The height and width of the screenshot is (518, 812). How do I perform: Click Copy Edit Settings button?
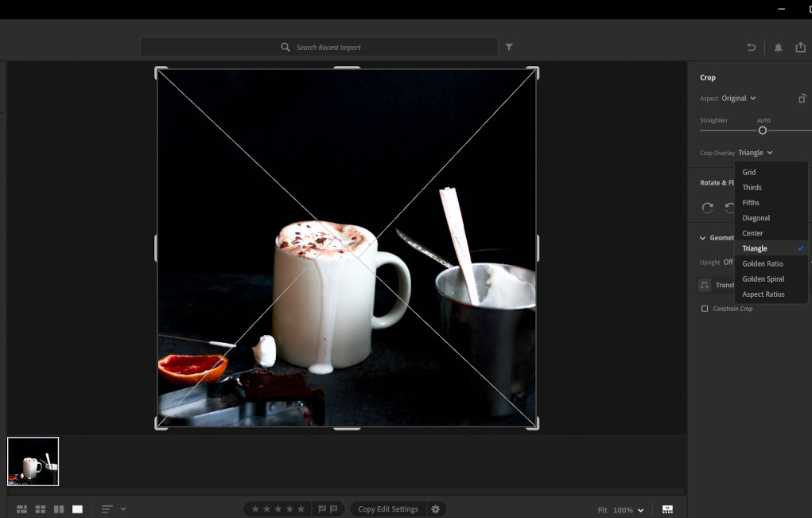[387, 509]
